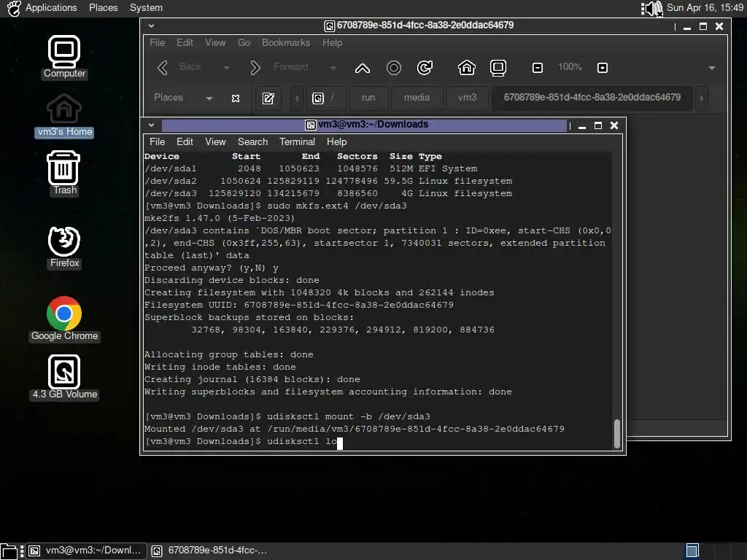This screenshot has width=747, height=560.
Task: Click the 'Mounted /dev/sda3 at' output line
Action: pos(354,429)
